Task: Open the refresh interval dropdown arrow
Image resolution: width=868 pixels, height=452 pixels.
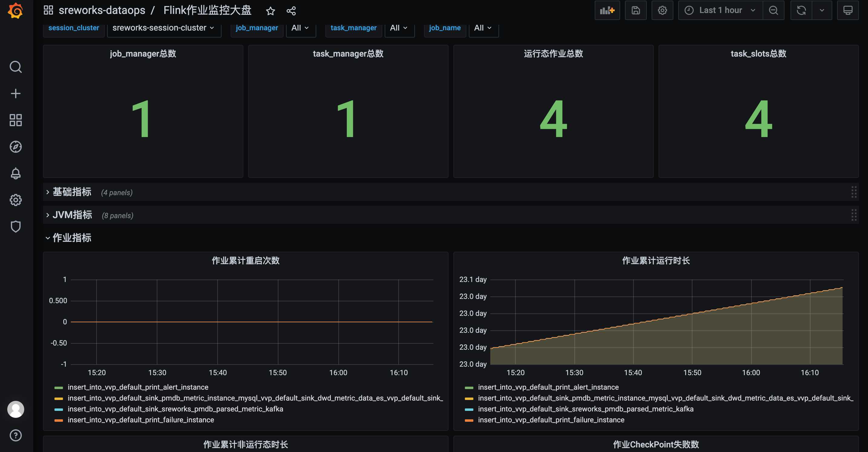Action: 822,11
